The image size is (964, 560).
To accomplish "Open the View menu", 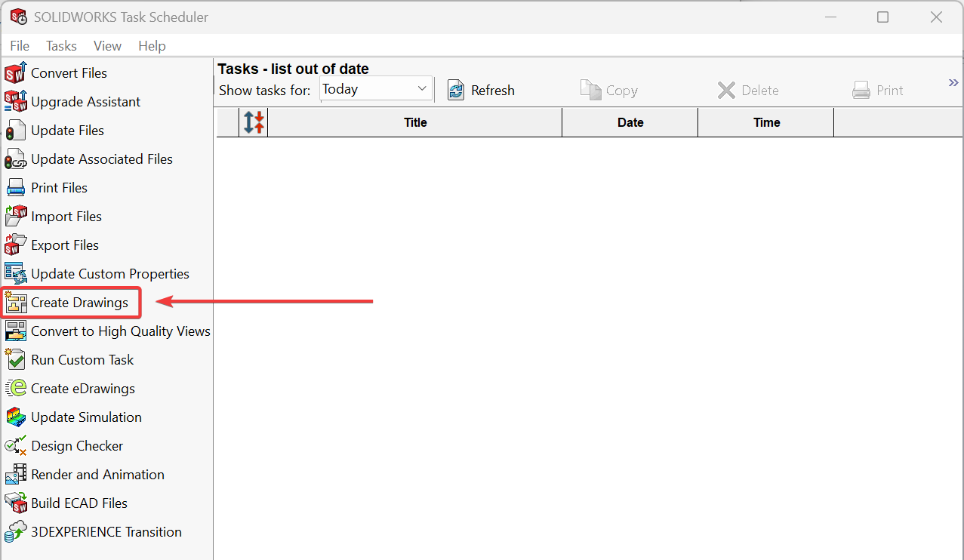I will [x=107, y=46].
